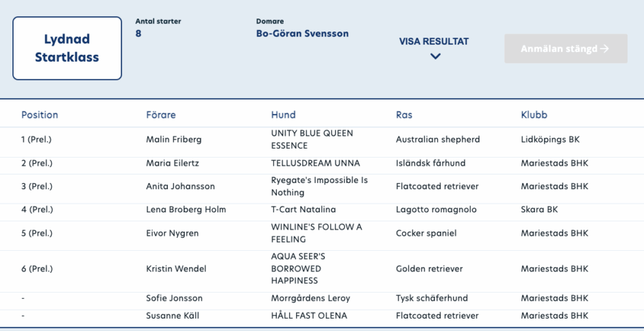Select judge name Bo-Göran Svensson

[302, 34]
